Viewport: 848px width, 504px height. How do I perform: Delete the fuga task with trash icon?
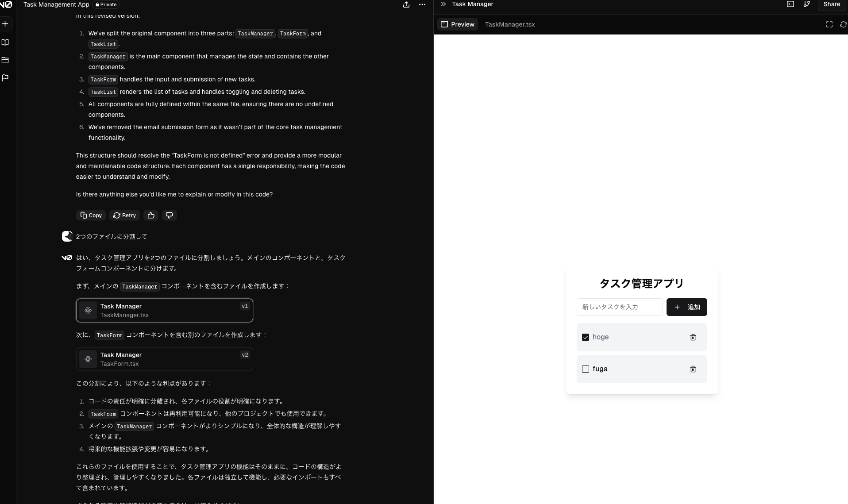(693, 369)
